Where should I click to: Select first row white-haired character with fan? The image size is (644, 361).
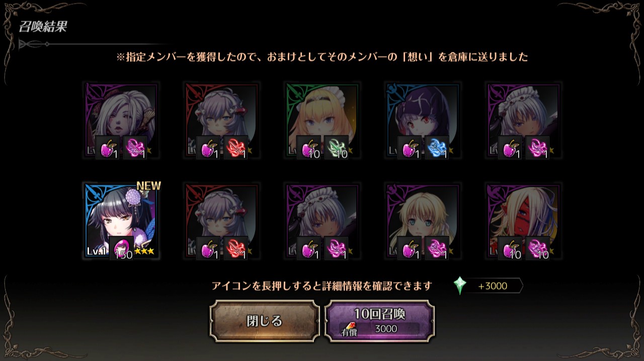(x=121, y=121)
